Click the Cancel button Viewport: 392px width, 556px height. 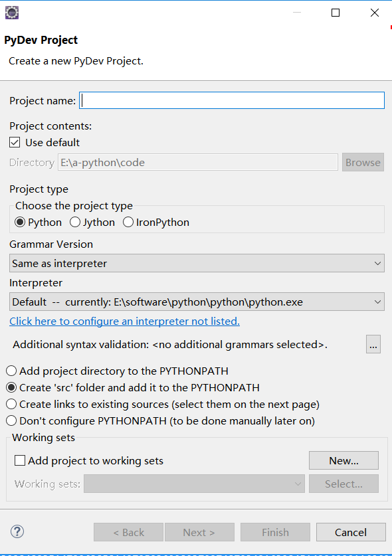click(351, 532)
